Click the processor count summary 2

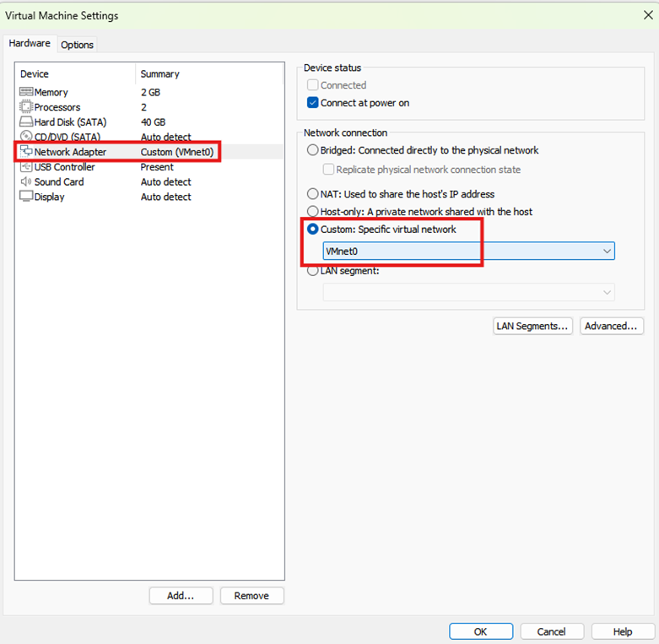coord(143,107)
